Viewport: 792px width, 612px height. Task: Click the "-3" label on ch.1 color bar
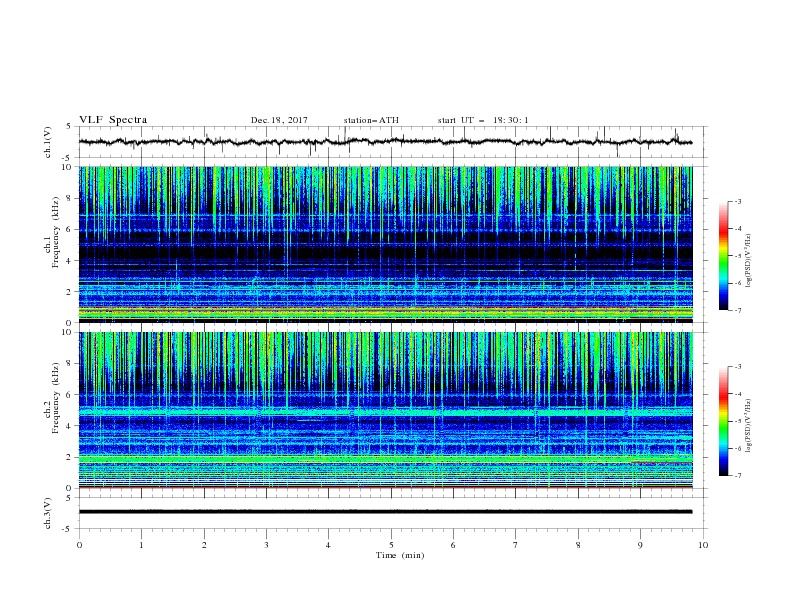click(737, 201)
